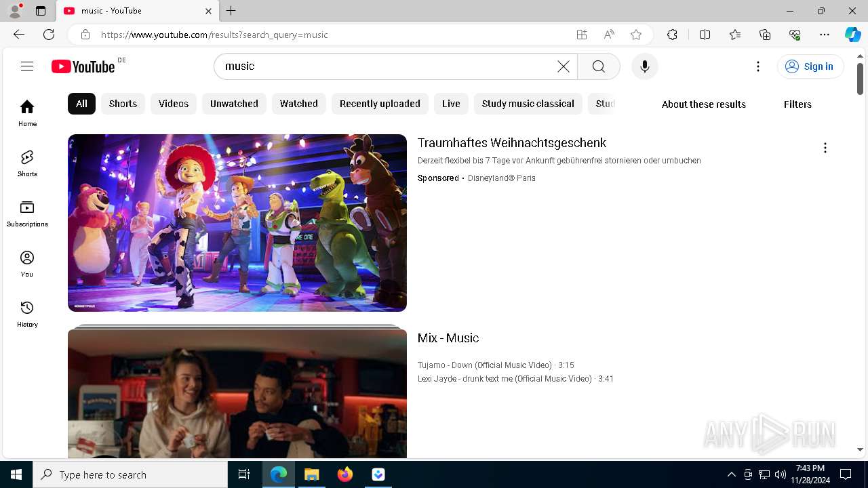
Task: Click the magnifier search button
Action: [598, 66]
